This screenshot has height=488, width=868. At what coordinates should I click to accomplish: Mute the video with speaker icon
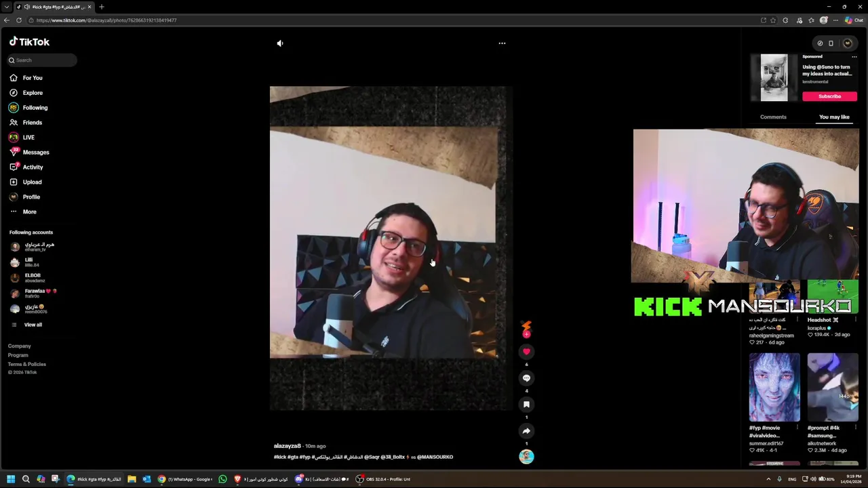click(x=280, y=43)
